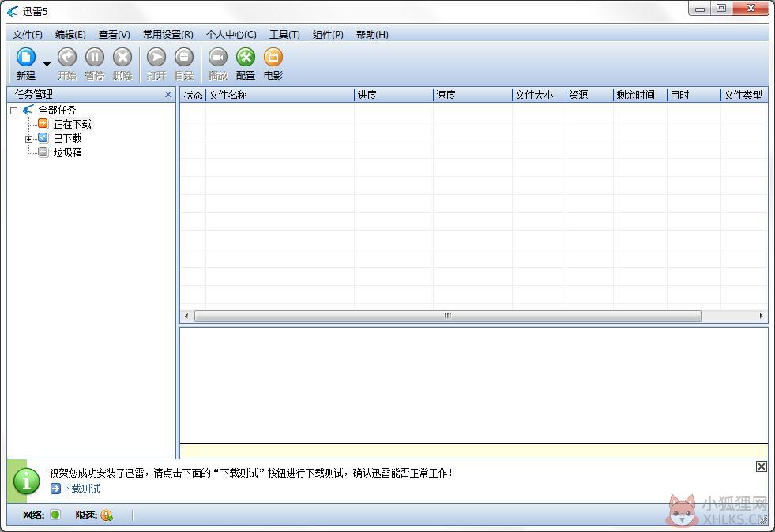The width and height of the screenshot is (775, 532).
Task: Open the 组件(P) menu
Action: [x=328, y=35]
